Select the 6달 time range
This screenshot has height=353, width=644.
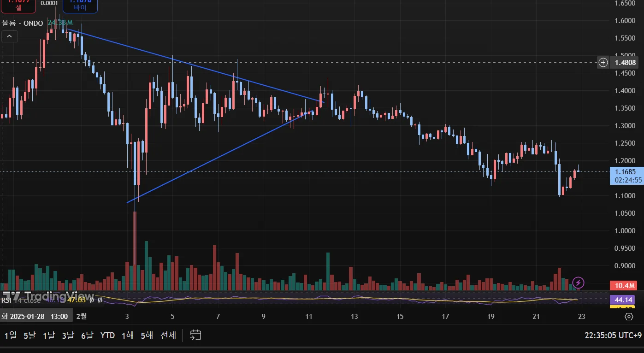[87, 335]
